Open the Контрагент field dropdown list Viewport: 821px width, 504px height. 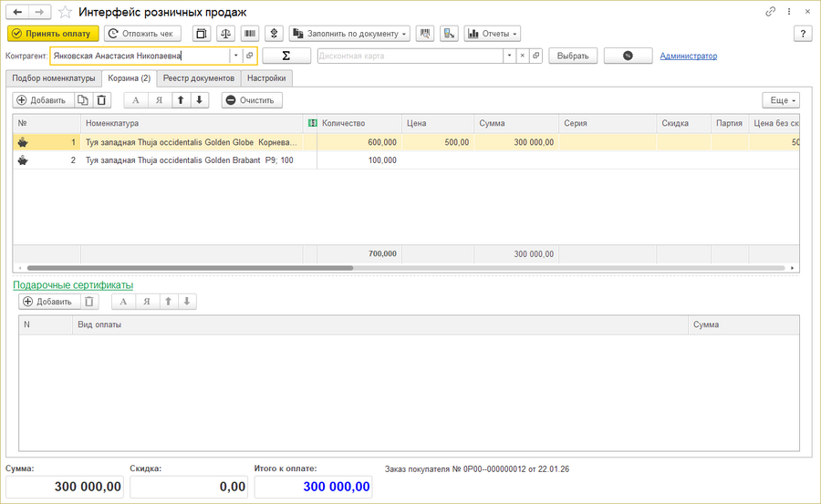coord(235,56)
